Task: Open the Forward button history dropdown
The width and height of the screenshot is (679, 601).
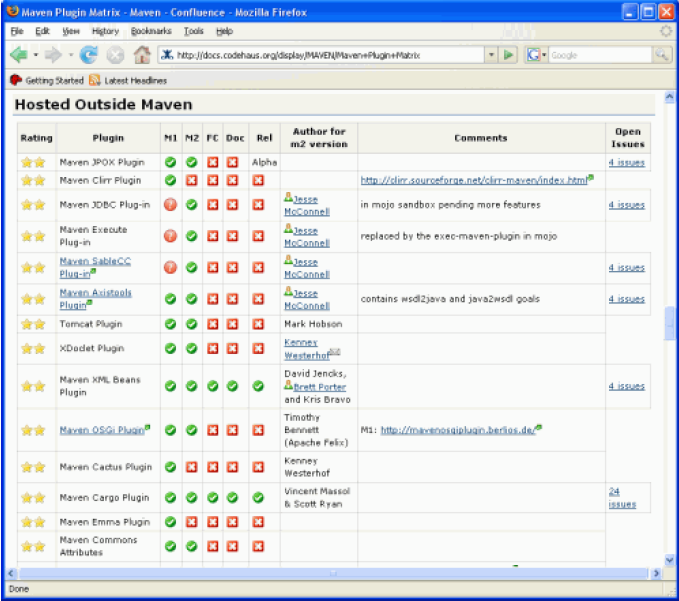Action: pyautogui.click(x=71, y=55)
